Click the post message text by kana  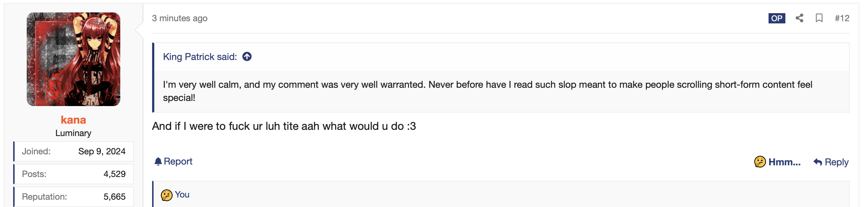point(284,126)
